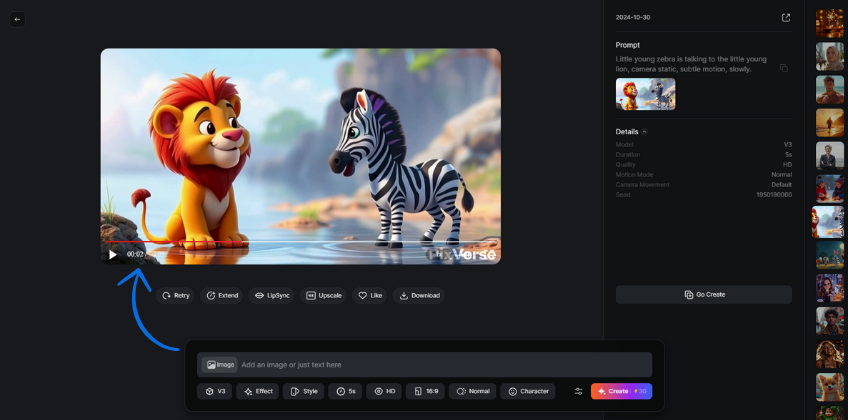Open the V3 model selector
The width and height of the screenshot is (848, 420).
click(215, 391)
